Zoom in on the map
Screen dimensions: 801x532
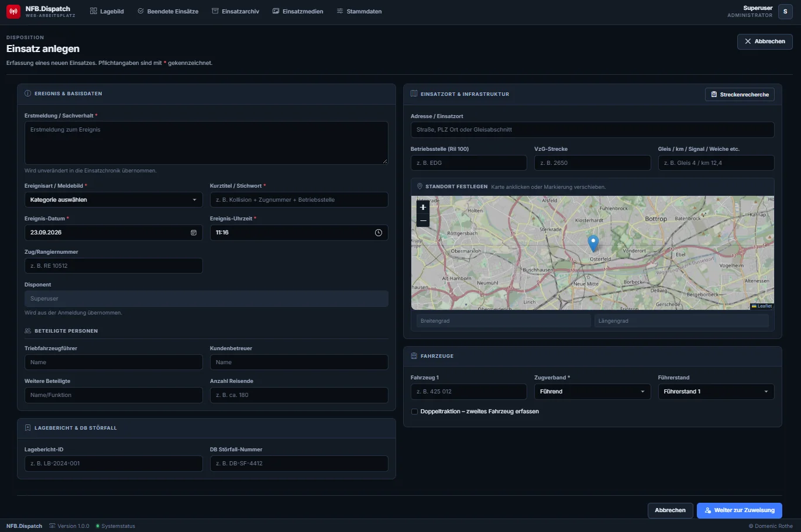[x=423, y=208]
